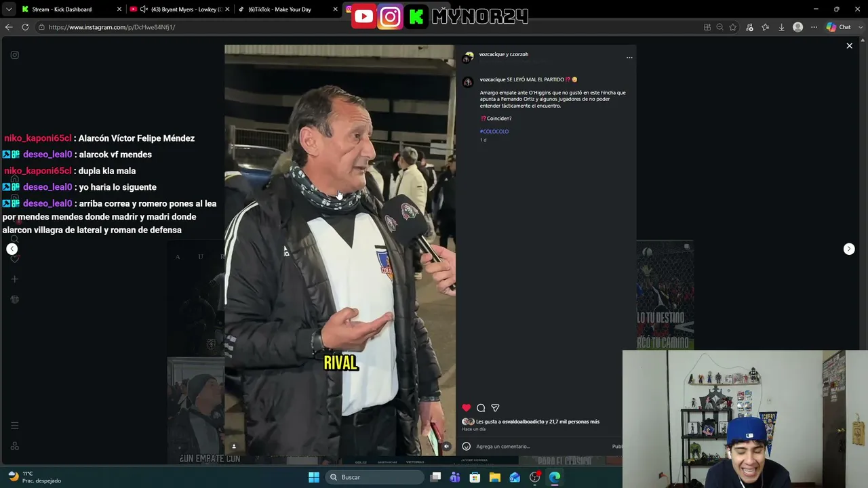Add this page to favorites star
868x488 pixels.
point(733,27)
